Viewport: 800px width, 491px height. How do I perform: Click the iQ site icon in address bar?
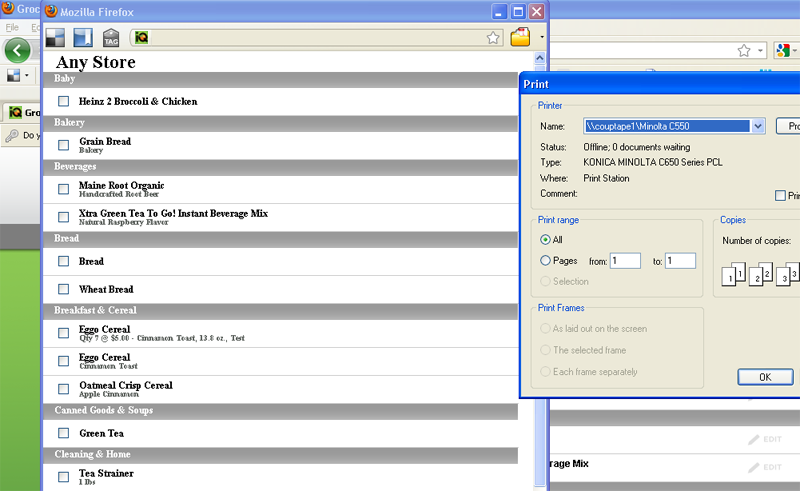pyautogui.click(x=141, y=37)
